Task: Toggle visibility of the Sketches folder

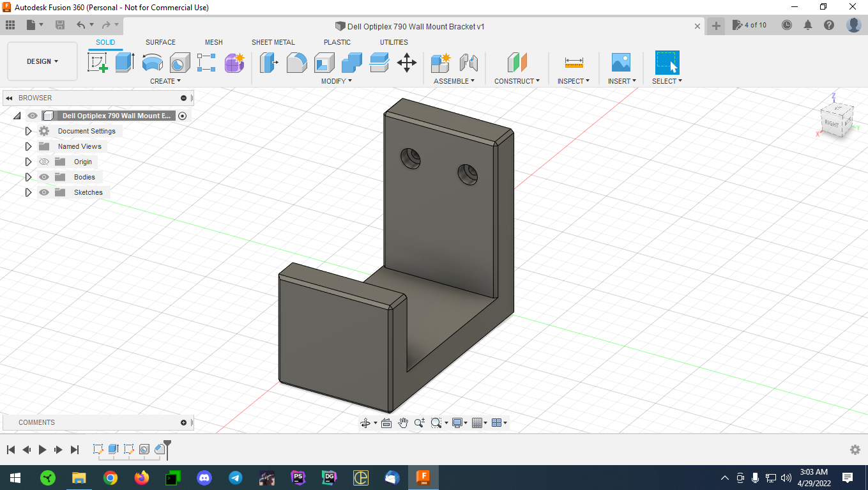Action: tap(44, 192)
